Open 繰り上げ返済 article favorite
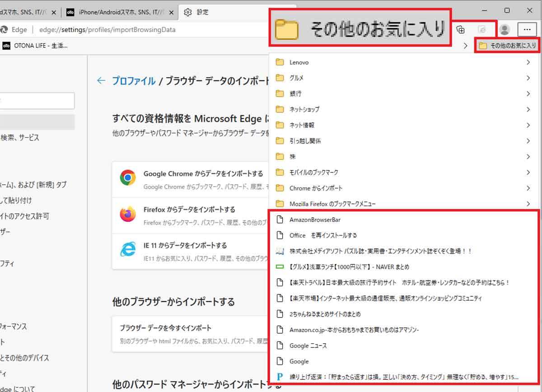The height and width of the screenshot is (392, 542). 404,377
